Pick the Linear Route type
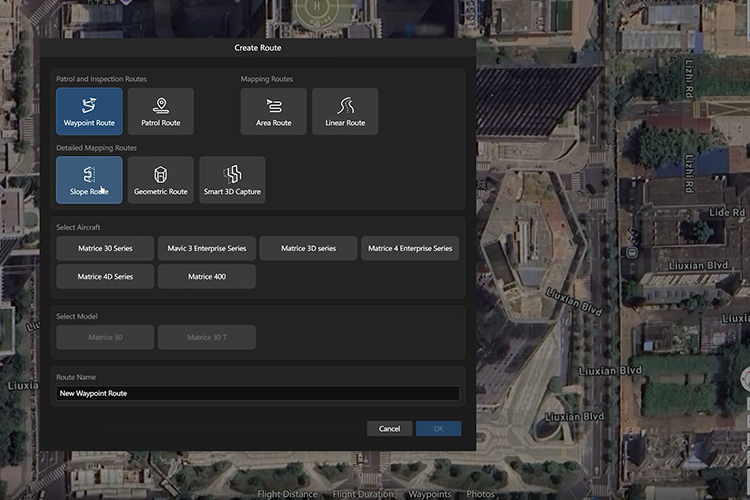 345,111
